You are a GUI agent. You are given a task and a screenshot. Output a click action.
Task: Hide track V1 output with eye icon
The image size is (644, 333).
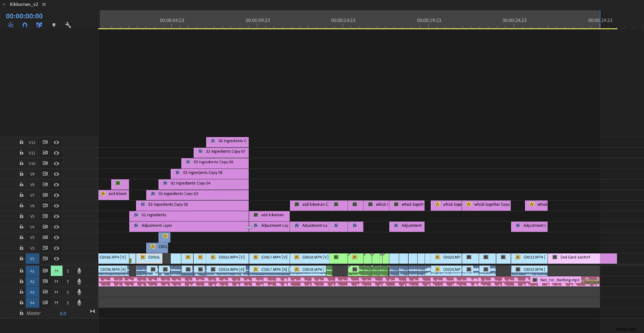(56, 259)
